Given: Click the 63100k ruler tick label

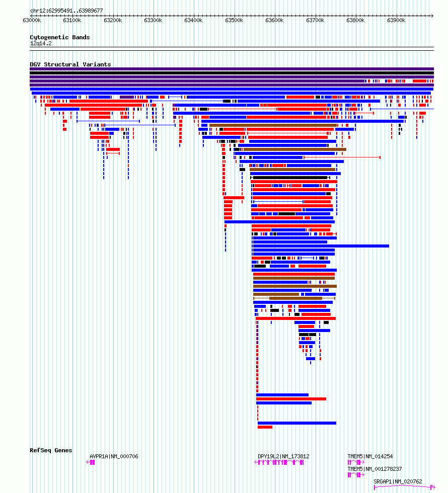Looking at the screenshot, I should click(72, 21).
